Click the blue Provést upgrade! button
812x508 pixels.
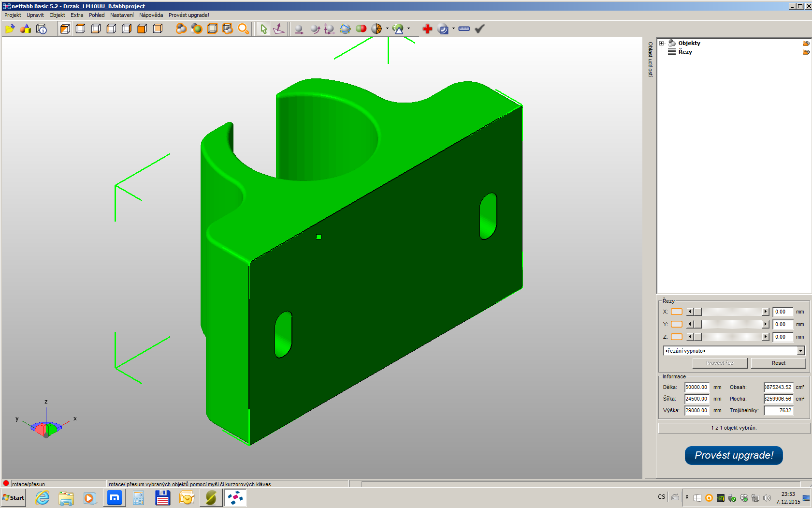click(734, 455)
